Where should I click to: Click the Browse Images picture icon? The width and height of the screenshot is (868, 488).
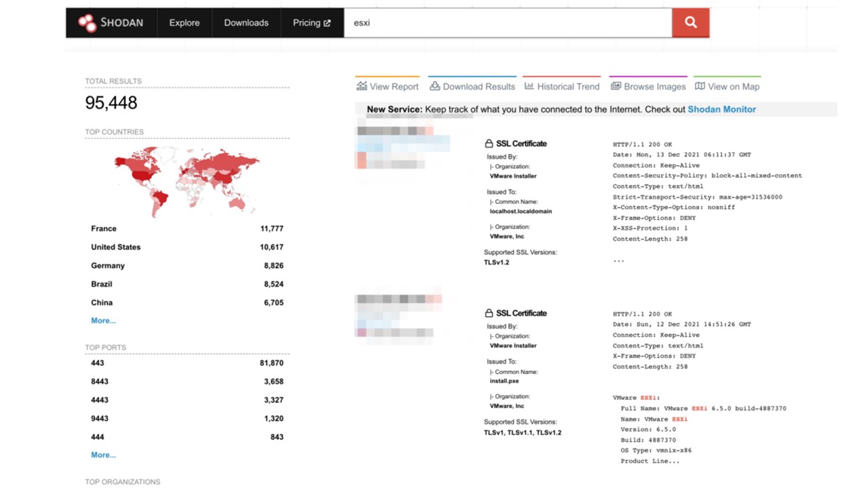pos(616,86)
